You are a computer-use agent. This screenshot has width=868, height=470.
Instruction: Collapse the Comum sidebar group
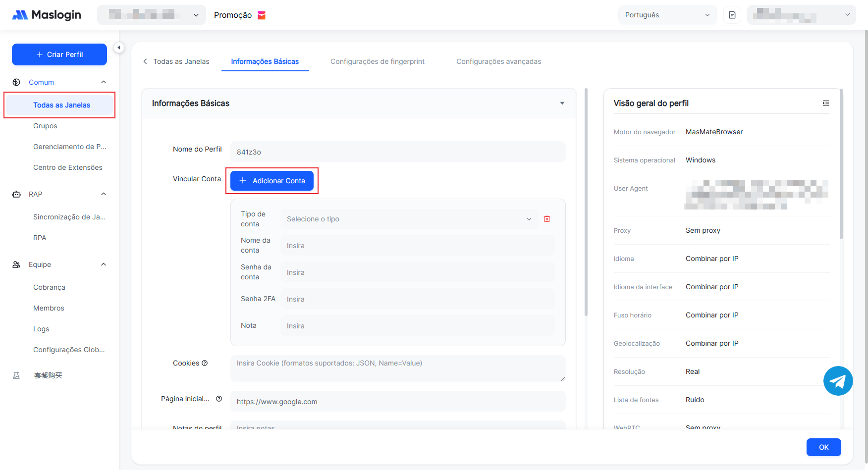[104, 82]
